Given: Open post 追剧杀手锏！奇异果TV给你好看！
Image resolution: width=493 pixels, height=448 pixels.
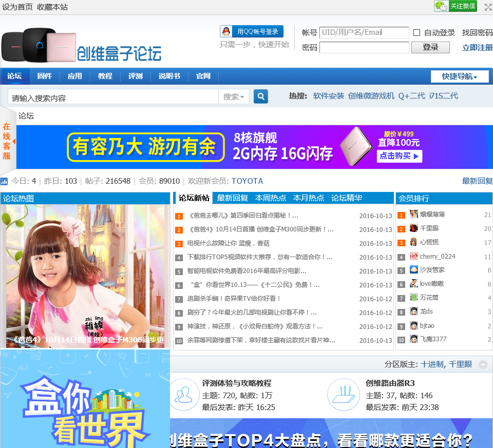Looking at the screenshot, I should click(x=233, y=299).
